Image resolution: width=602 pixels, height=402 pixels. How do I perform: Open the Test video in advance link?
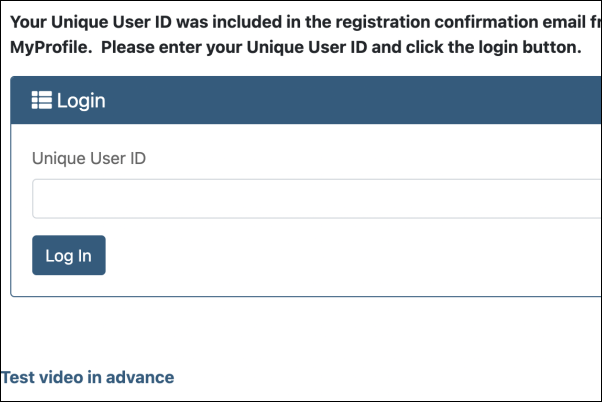tap(87, 377)
